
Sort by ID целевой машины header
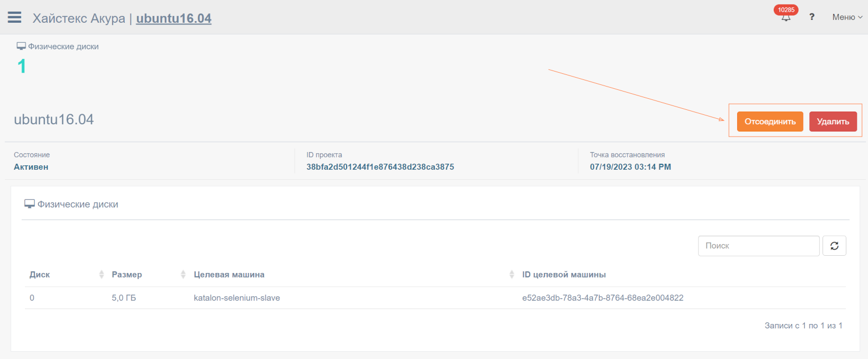point(564,275)
